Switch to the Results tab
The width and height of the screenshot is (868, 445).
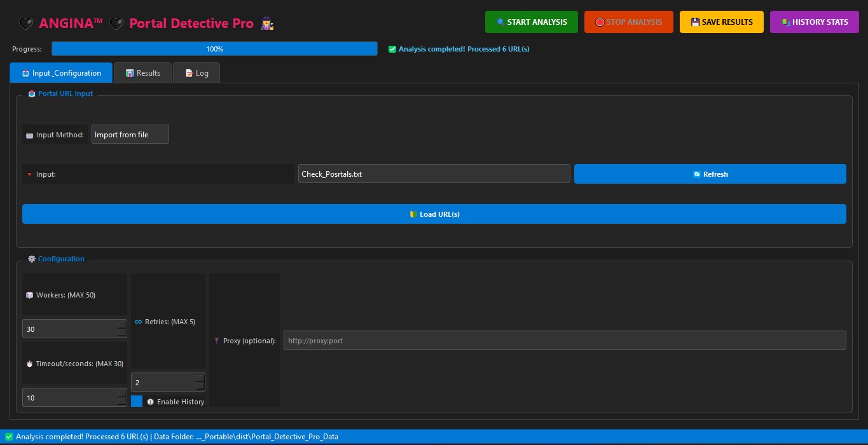click(142, 73)
